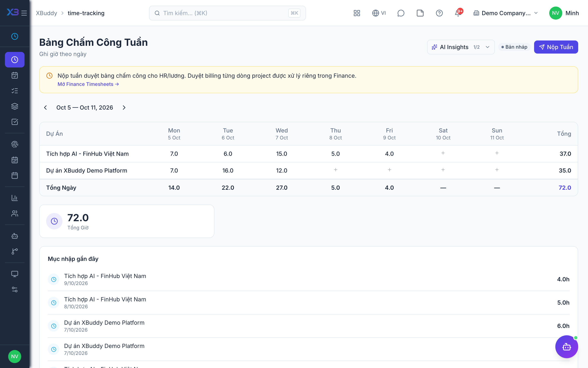Expand the AI Insights 1/2 panel
The width and height of the screenshot is (588, 368).
(461, 47)
